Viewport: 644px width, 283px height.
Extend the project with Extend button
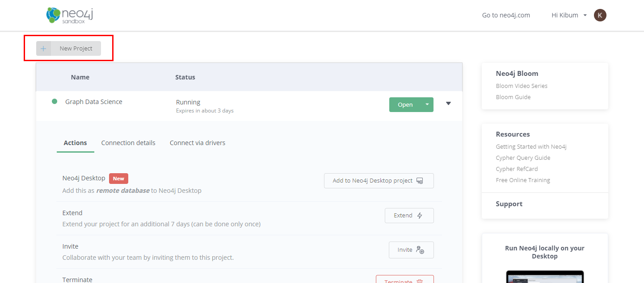[x=409, y=216]
